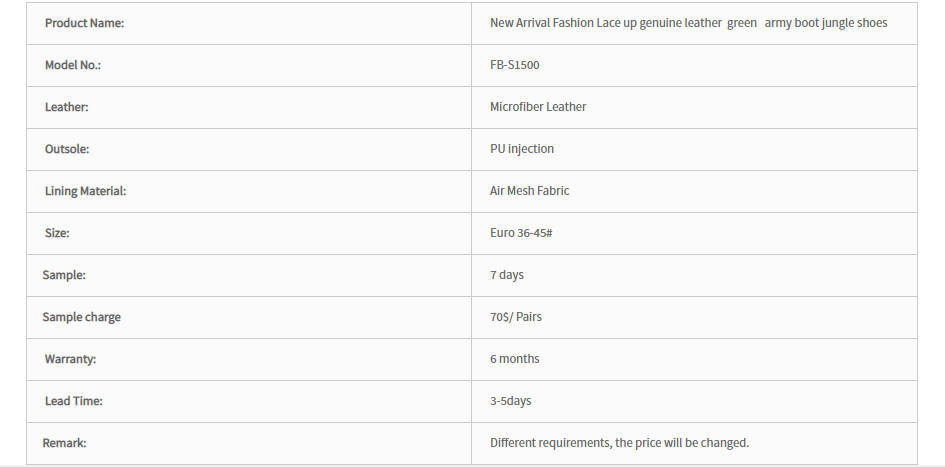Click the Lining Material label
The image size is (945, 467).
click(86, 191)
